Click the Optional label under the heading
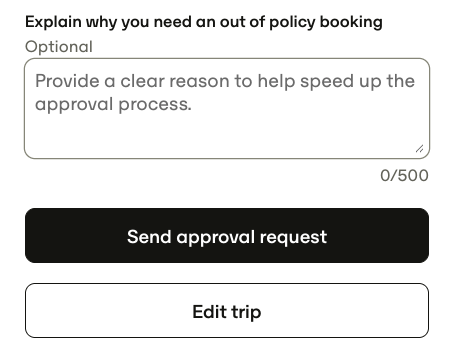456x361 pixels. coord(59,47)
